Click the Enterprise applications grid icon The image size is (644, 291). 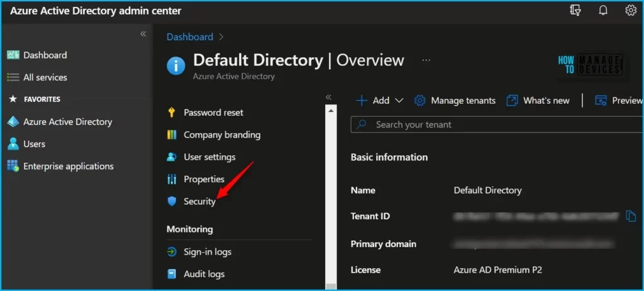[13, 166]
